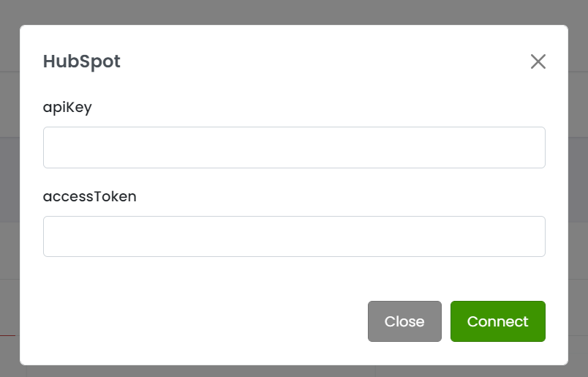Image resolution: width=588 pixels, height=377 pixels.
Task: Cancel via the Close button beside Connect
Action: 404,321
